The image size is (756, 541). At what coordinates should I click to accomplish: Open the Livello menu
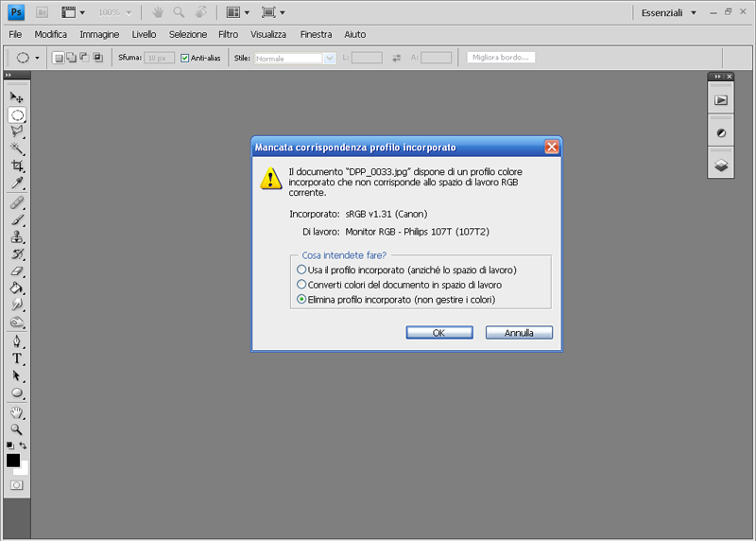(145, 34)
